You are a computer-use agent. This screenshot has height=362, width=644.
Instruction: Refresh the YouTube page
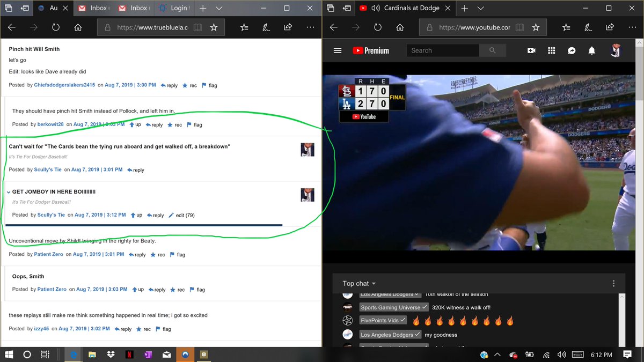(x=378, y=27)
